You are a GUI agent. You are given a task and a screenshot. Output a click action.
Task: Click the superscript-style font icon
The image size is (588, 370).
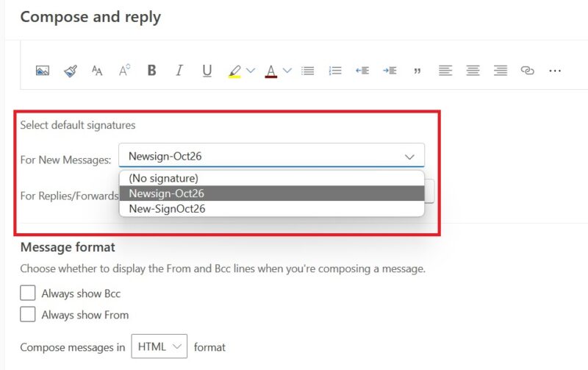(x=124, y=70)
